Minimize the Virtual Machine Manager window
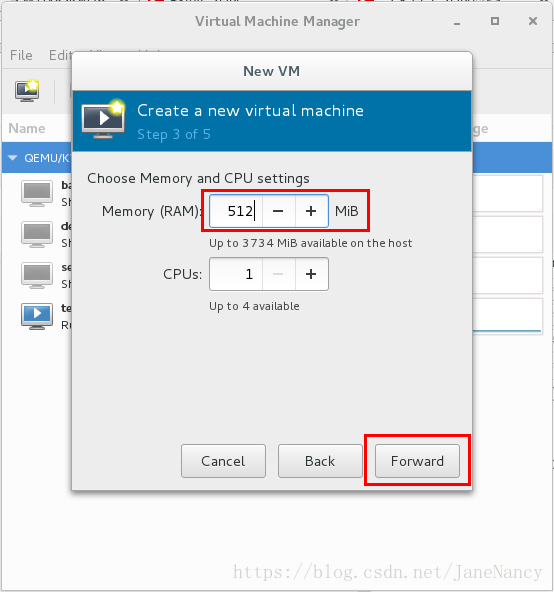The width and height of the screenshot is (554, 592). [x=457, y=23]
